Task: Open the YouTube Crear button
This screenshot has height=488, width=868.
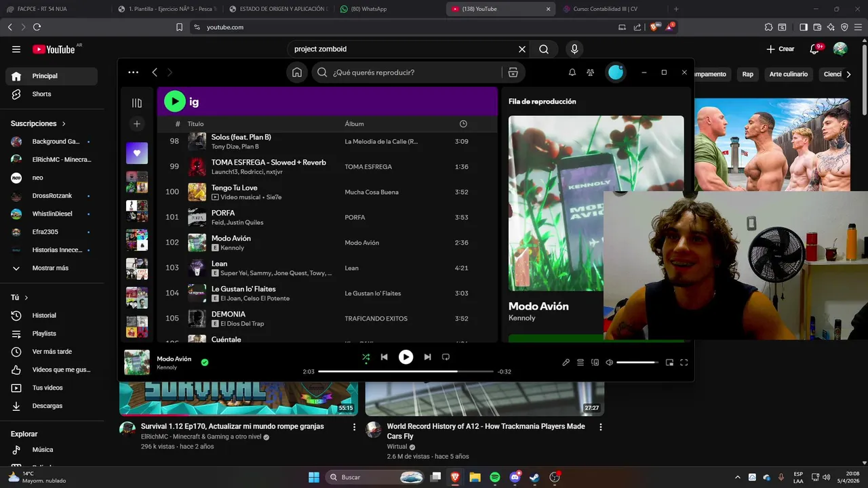Action: click(781, 49)
